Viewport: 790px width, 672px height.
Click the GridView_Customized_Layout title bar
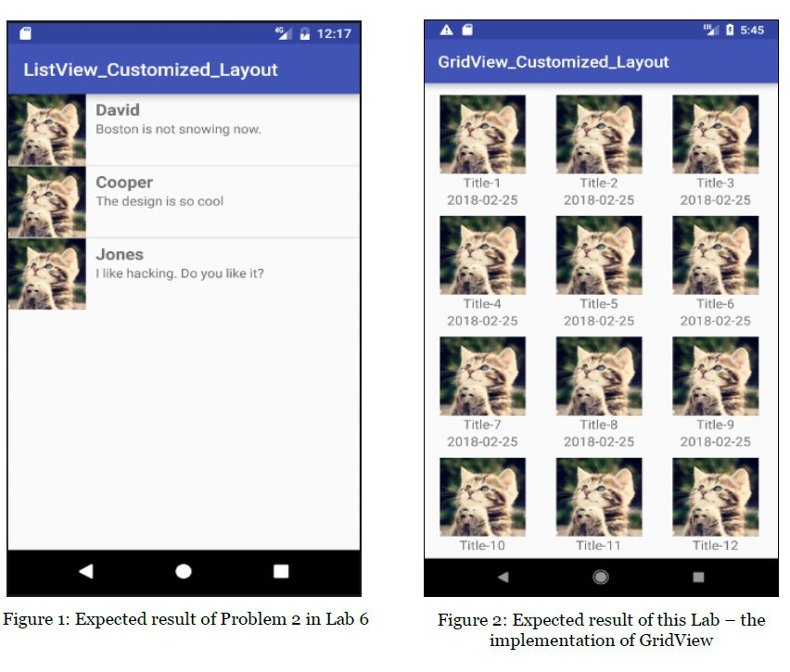pyautogui.click(x=601, y=62)
